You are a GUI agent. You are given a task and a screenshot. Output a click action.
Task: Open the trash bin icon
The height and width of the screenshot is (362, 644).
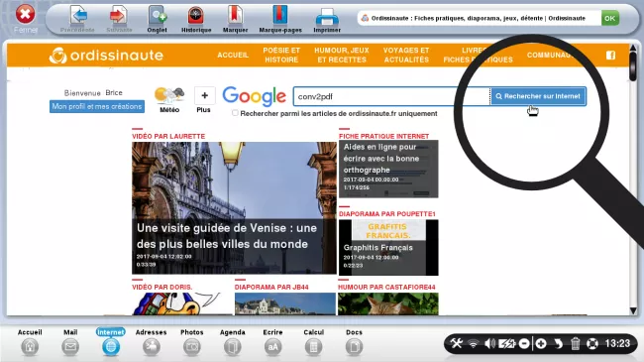point(575,343)
